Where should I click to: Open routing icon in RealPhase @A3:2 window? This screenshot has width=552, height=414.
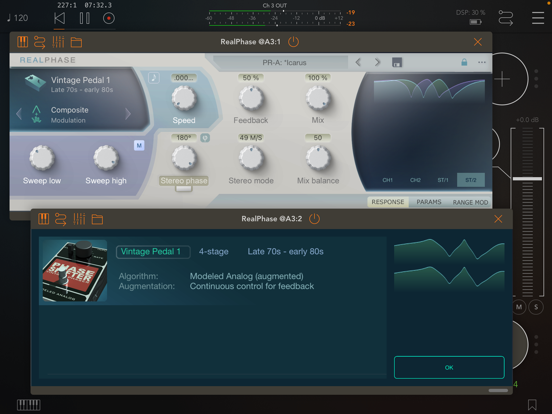(61, 219)
